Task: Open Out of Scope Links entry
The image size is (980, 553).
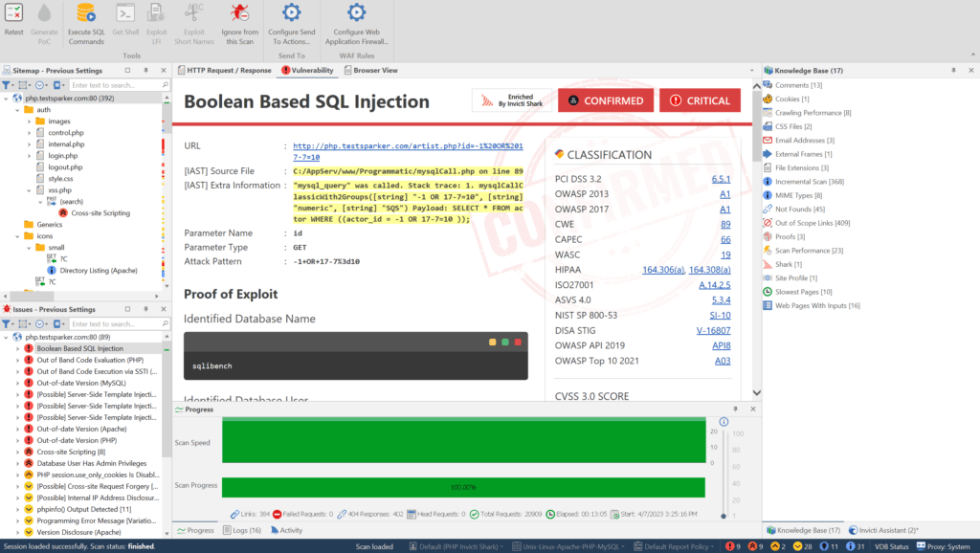Action: click(x=814, y=222)
